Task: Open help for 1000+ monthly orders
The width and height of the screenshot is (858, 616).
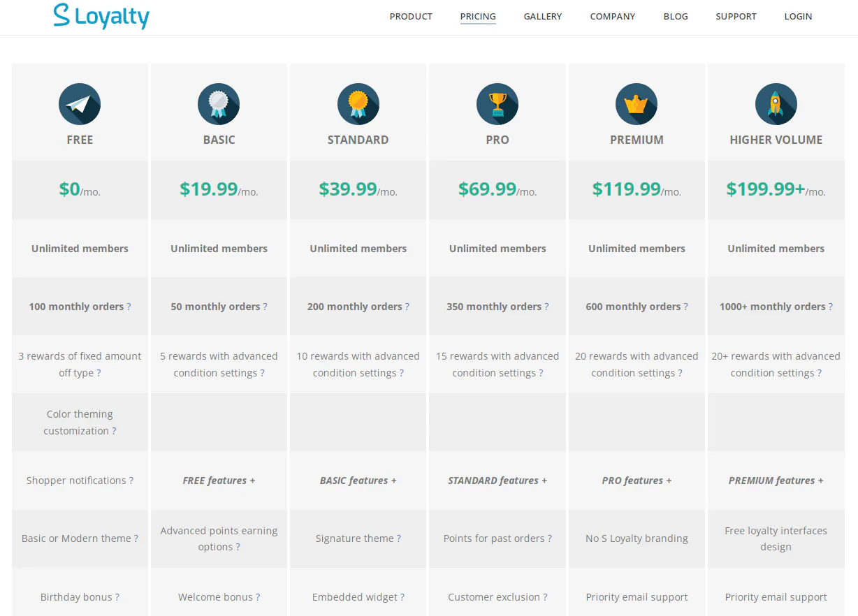Action: pos(830,307)
